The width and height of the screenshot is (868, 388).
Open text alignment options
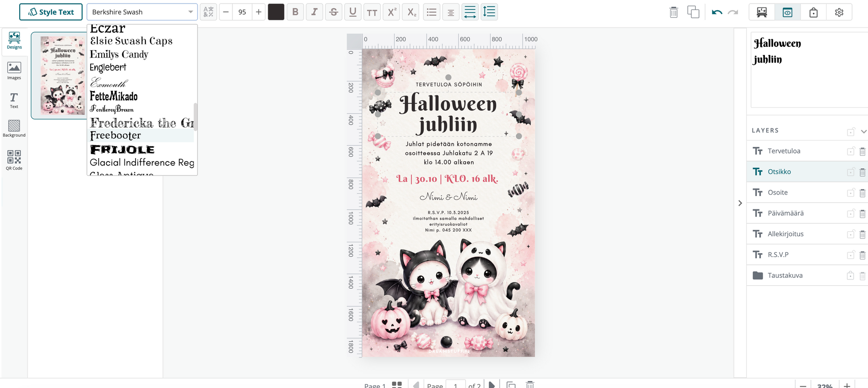click(x=451, y=12)
